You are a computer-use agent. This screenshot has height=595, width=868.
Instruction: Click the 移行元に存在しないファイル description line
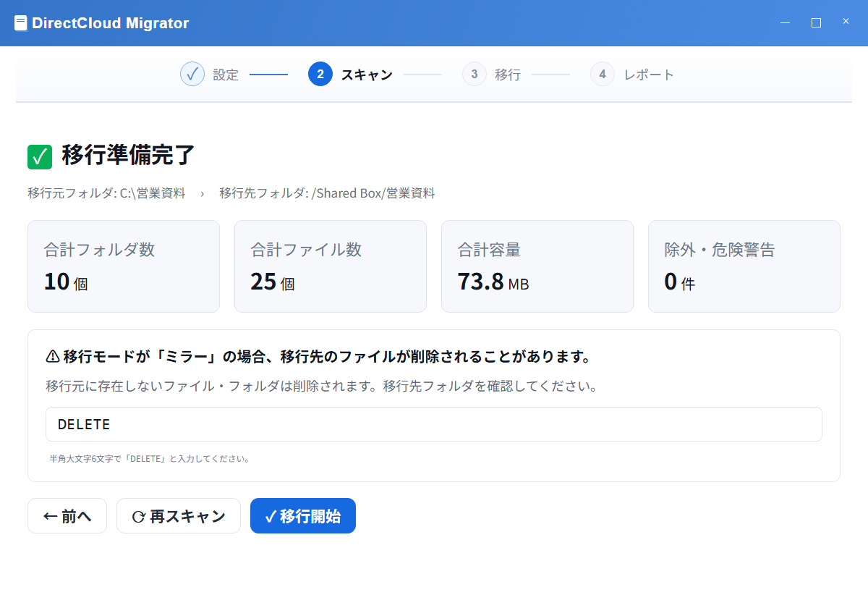(x=321, y=386)
